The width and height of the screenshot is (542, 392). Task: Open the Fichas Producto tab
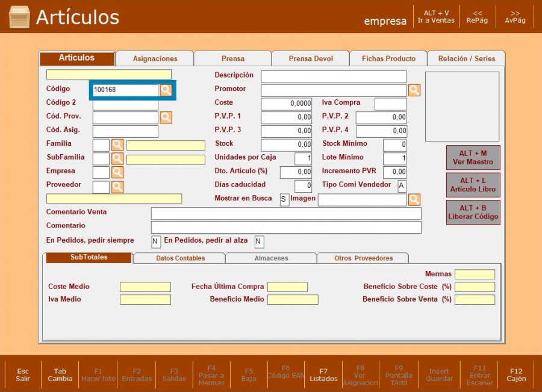tap(388, 59)
